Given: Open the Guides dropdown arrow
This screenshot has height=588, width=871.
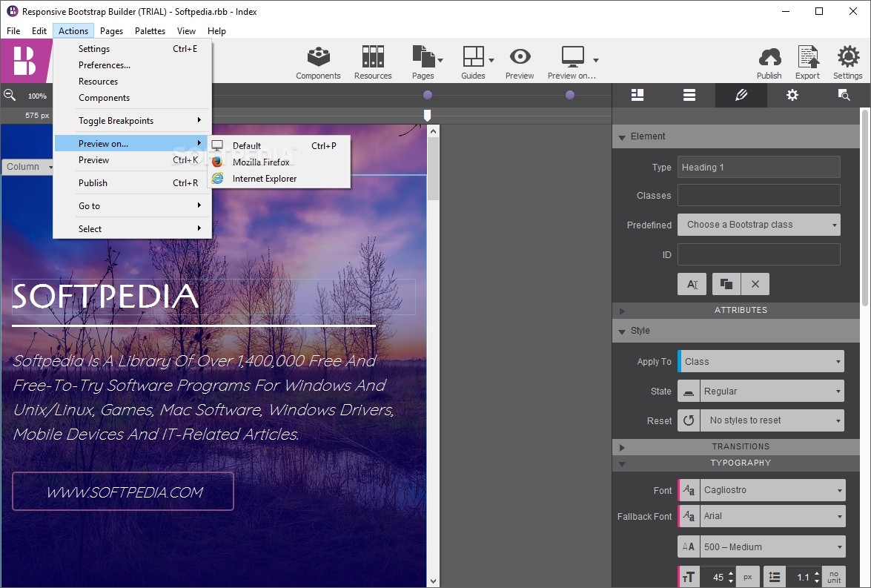Looking at the screenshot, I should [491, 60].
